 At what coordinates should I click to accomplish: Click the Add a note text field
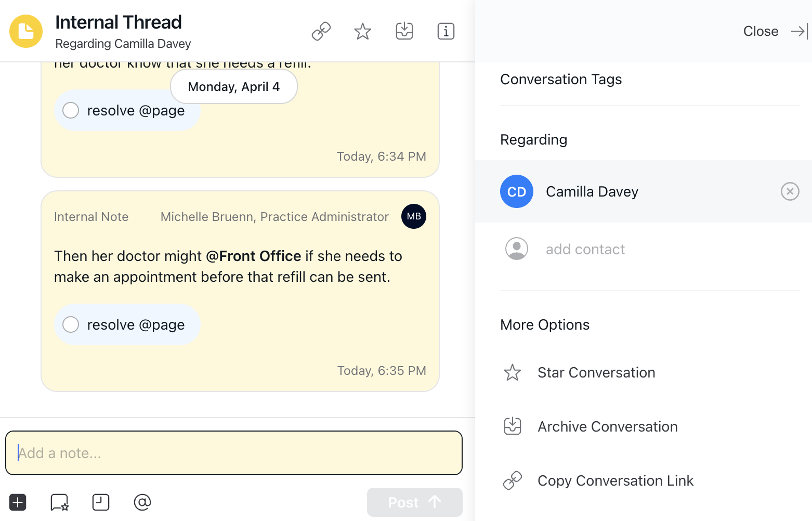233,453
